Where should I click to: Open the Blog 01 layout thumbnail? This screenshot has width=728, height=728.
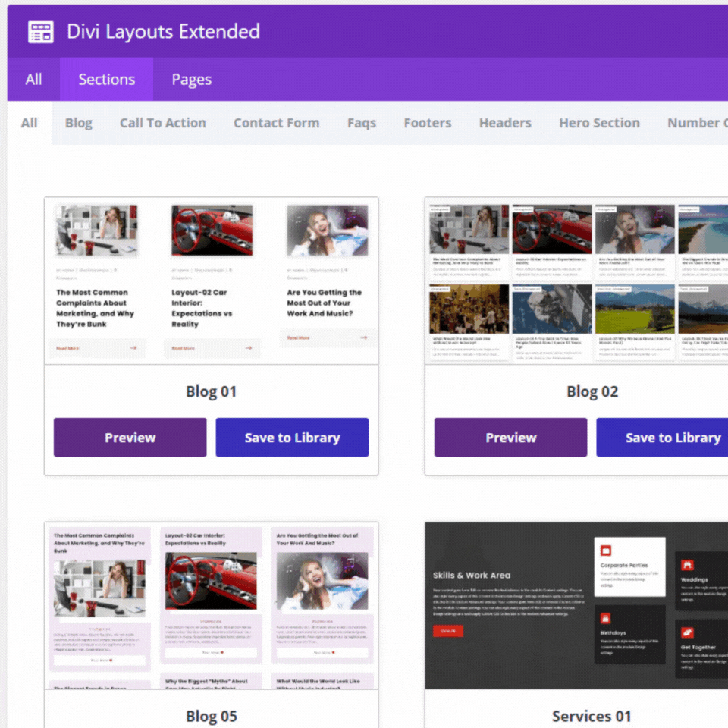point(212,281)
